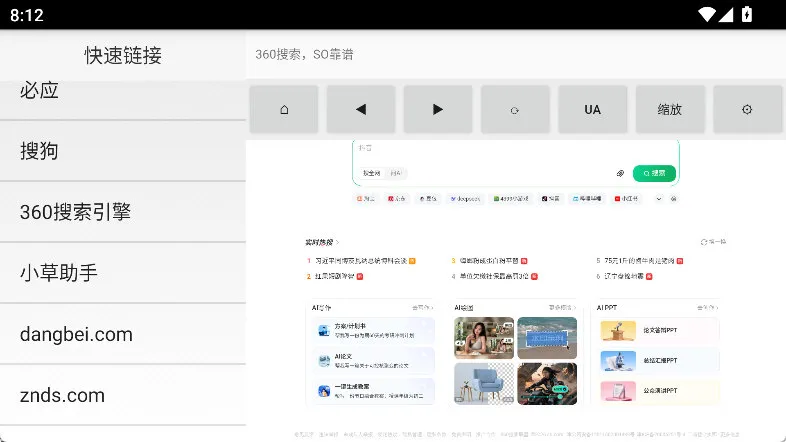Open the more link in the AI PPT header
This screenshot has height=442, width=786.
(708, 308)
